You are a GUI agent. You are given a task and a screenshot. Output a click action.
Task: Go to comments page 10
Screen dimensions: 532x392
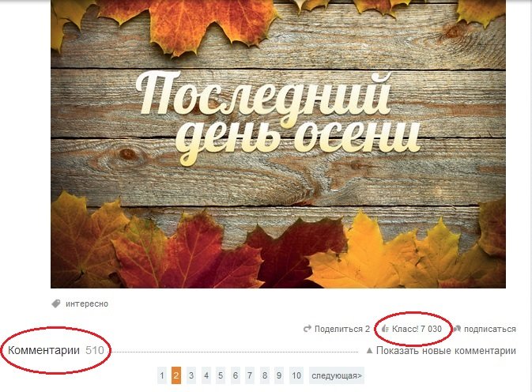(296, 375)
